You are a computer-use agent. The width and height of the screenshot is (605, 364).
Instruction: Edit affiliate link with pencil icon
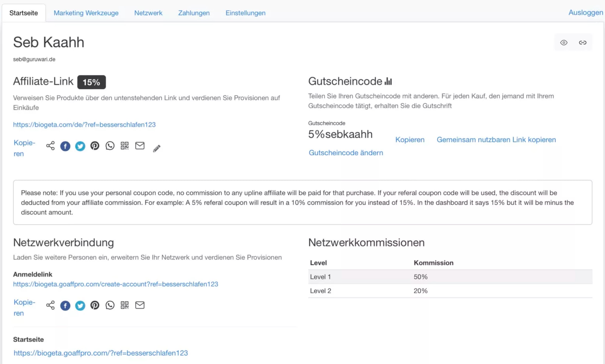point(157,148)
